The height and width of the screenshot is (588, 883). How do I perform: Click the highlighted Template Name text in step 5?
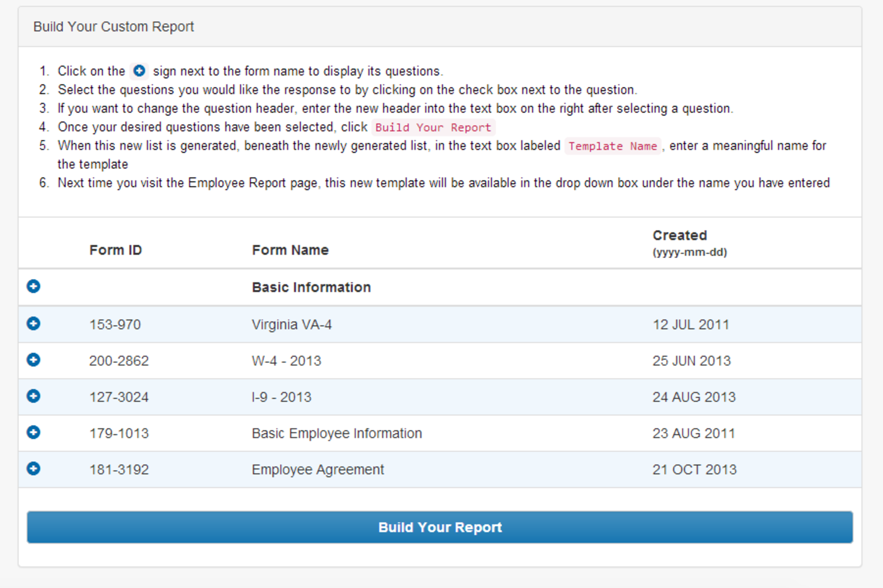tap(613, 146)
